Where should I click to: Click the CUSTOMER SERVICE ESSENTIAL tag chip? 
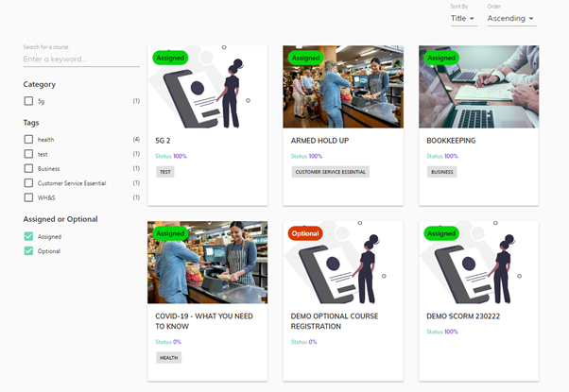(x=331, y=172)
